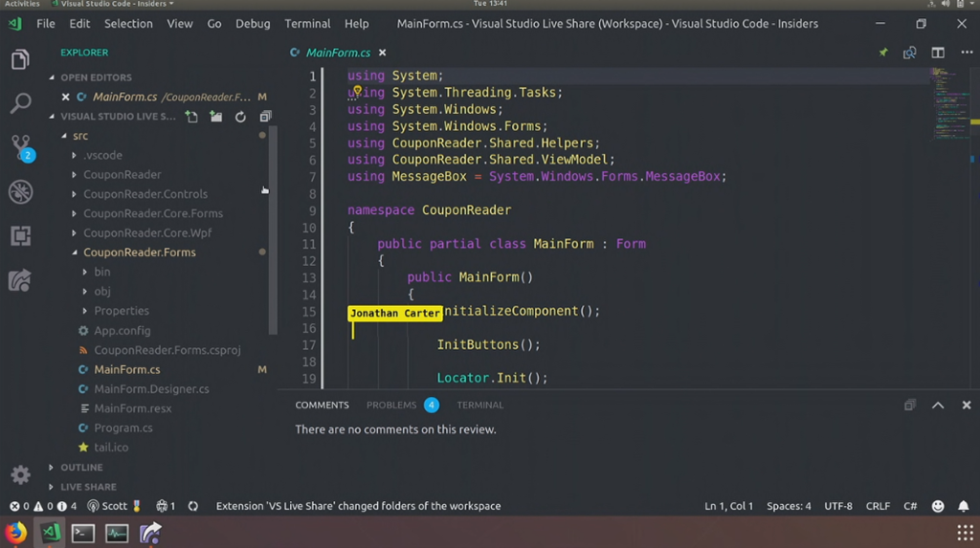Click the split editor icon
The height and width of the screenshot is (548, 980).
938,53
